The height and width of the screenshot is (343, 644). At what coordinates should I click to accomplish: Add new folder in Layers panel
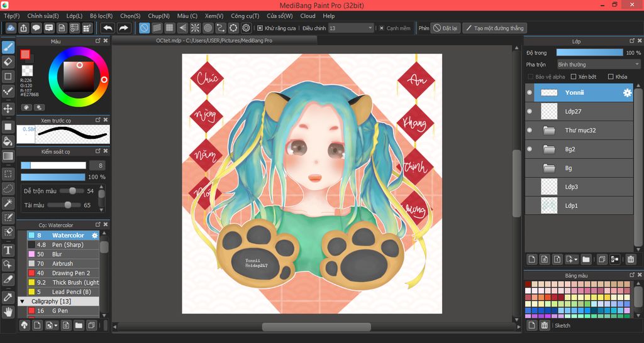pos(586,259)
